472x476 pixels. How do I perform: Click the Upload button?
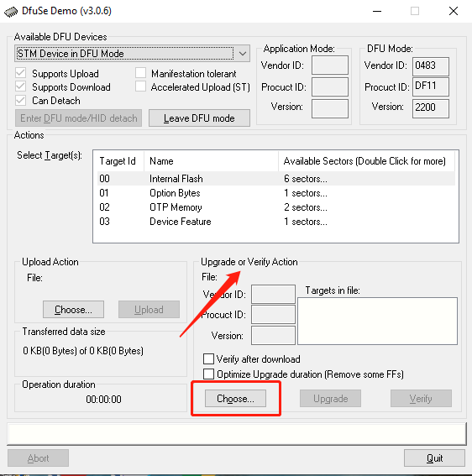(x=149, y=310)
